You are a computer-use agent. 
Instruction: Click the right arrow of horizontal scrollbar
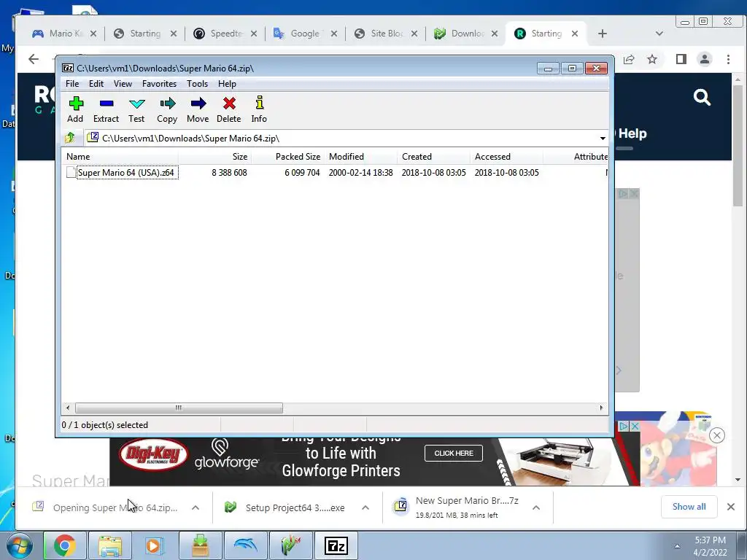click(x=601, y=408)
